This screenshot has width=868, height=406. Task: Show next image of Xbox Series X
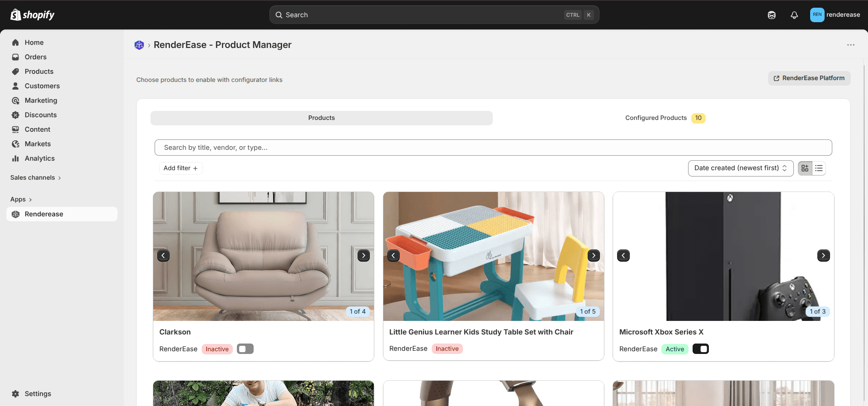tap(824, 256)
